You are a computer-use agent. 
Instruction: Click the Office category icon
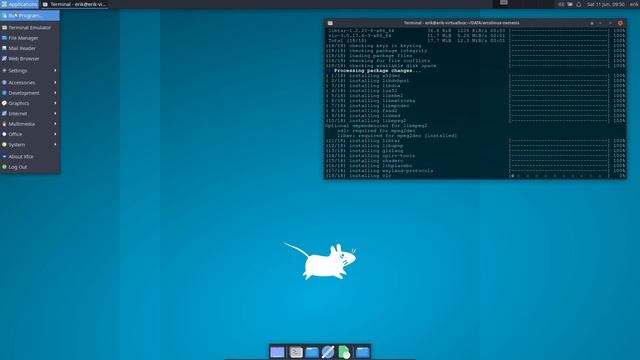click(4, 134)
